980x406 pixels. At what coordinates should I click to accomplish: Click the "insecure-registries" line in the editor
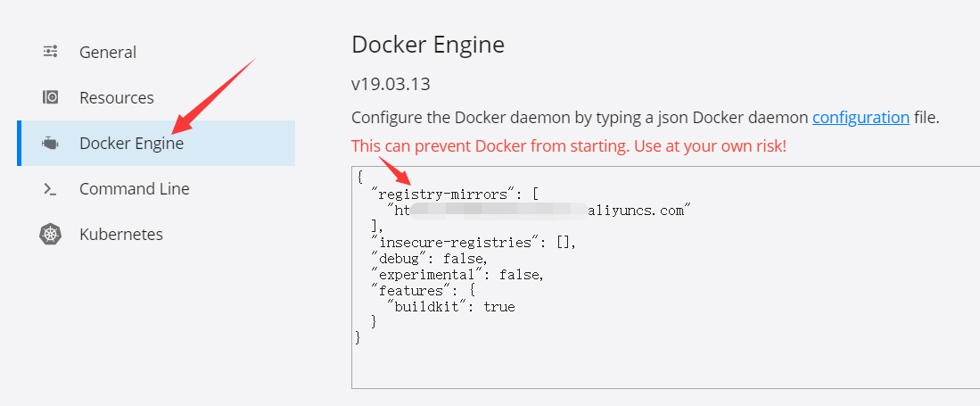pyautogui.click(x=474, y=242)
